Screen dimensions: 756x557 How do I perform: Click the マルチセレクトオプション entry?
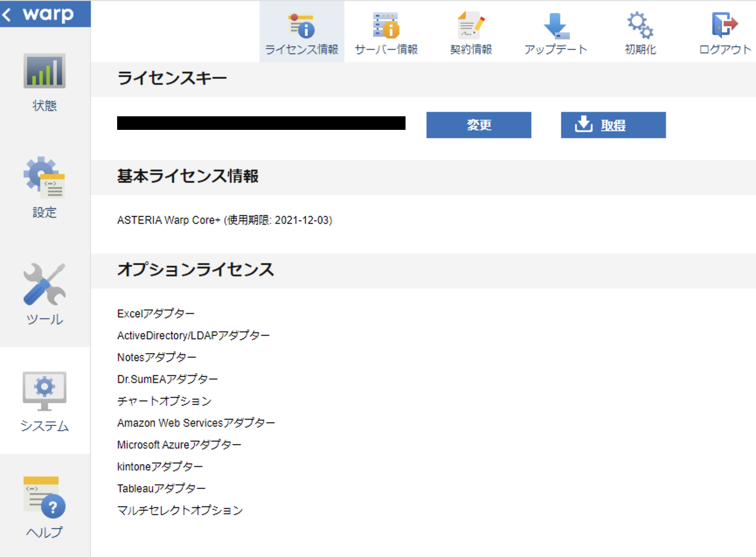[x=180, y=510]
